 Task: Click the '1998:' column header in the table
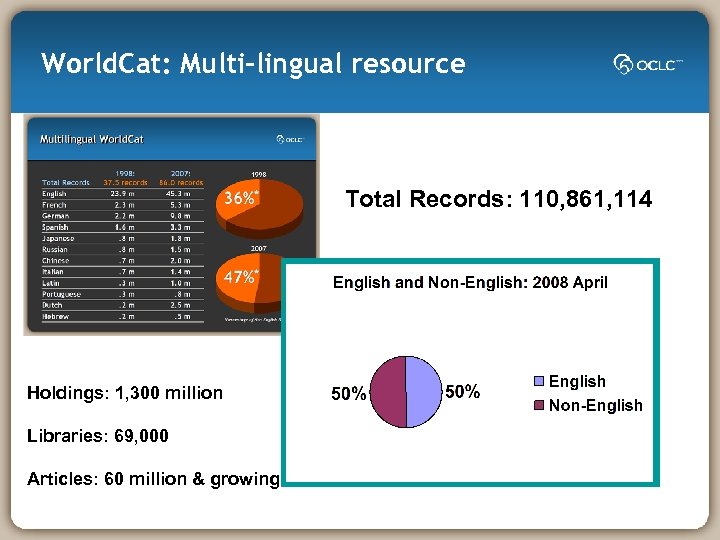coord(125,174)
